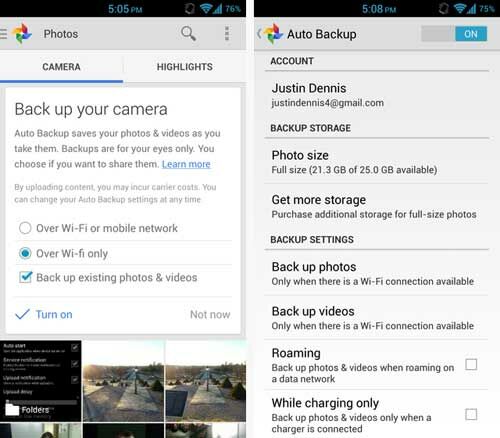Viewport: 500px width, 438px height.
Task: Open the Photo size setting
Action: [x=377, y=162]
